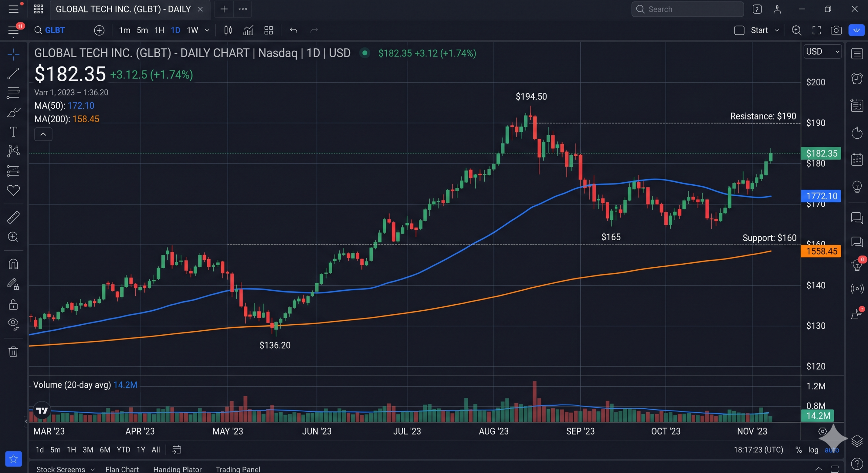Open the calendar panel in the right sidebar
Image resolution: width=868 pixels, height=473 pixels.
[857, 160]
